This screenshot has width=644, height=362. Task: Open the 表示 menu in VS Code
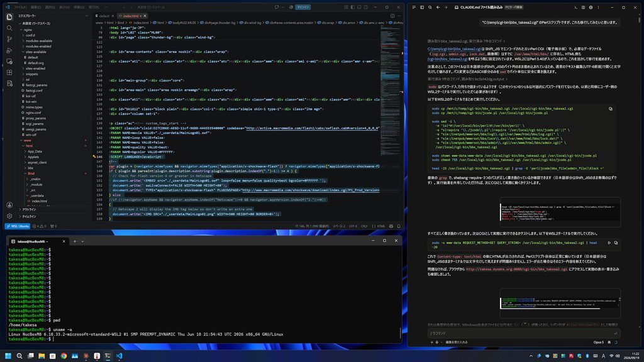65,7
